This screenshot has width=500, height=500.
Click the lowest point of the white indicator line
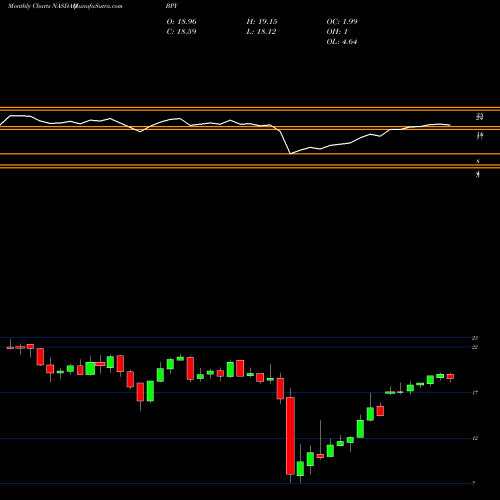(x=290, y=154)
